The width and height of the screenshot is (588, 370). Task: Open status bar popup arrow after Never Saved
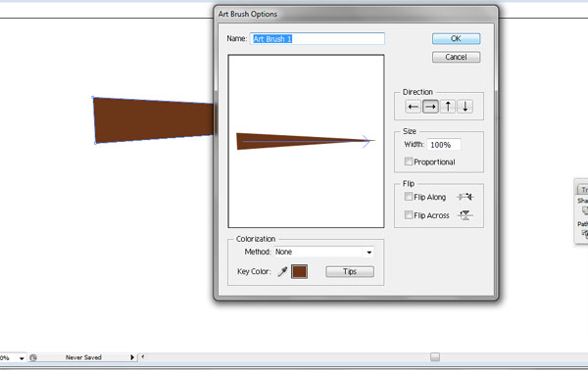(132, 357)
